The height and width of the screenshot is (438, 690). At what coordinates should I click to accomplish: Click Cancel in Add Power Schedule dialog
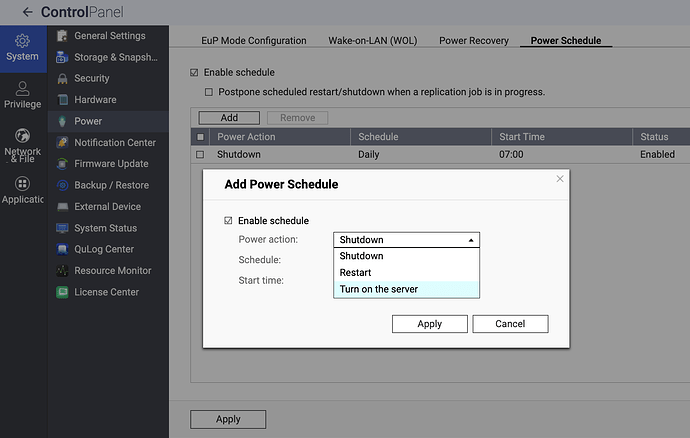(510, 324)
